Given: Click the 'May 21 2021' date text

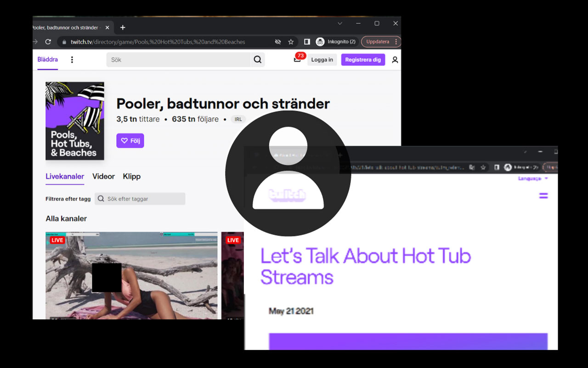Looking at the screenshot, I should coord(291,311).
